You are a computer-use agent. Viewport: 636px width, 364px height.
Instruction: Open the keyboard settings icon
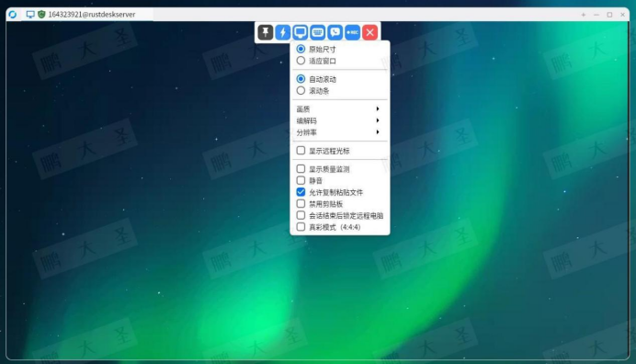318,32
